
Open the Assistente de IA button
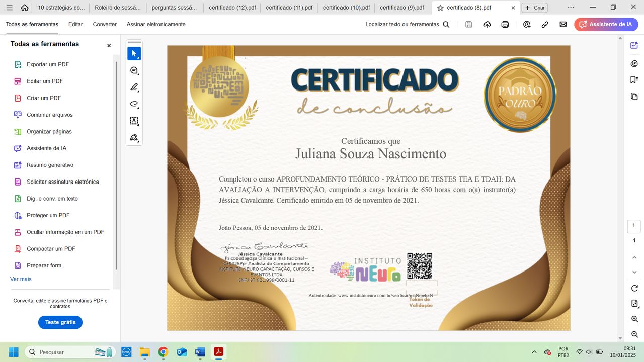pyautogui.click(x=606, y=24)
